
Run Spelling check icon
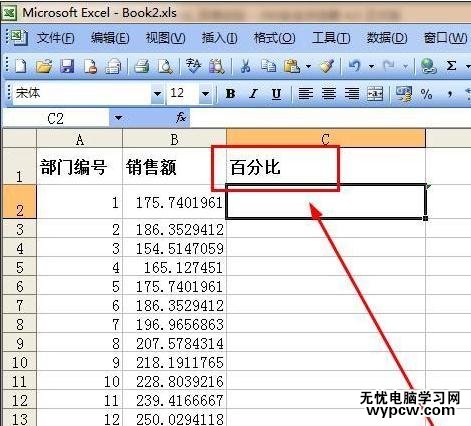pyautogui.click(x=193, y=66)
